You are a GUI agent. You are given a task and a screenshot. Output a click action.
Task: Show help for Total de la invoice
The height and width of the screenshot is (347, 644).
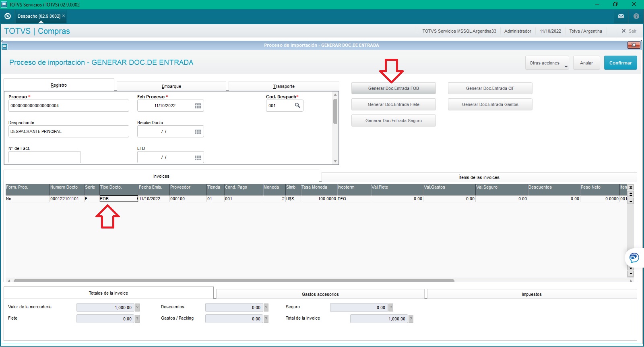[411, 319]
